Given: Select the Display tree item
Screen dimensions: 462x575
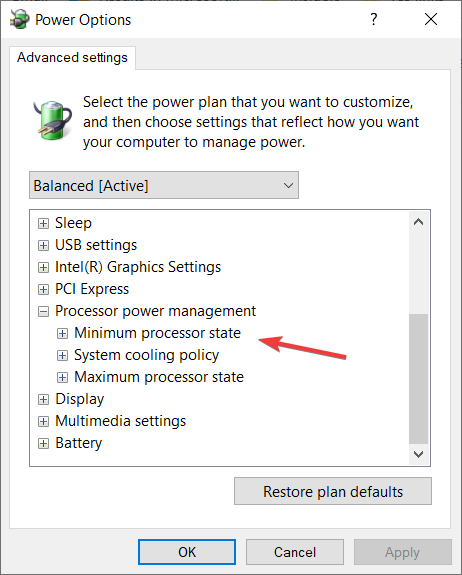Looking at the screenshot, I should (80, 399).
